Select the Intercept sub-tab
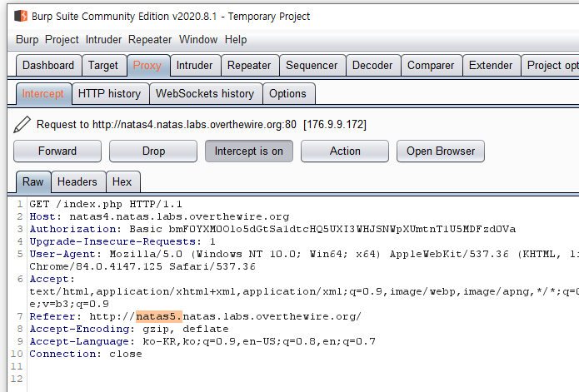This screenshot has height=392, width=579. pyautogui.click(x=42, y=94)
